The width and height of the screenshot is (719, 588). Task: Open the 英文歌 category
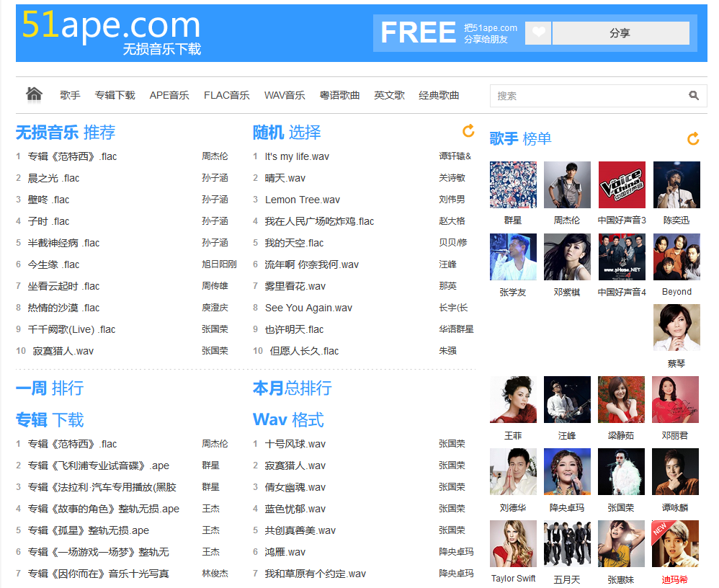coord(389,94)
